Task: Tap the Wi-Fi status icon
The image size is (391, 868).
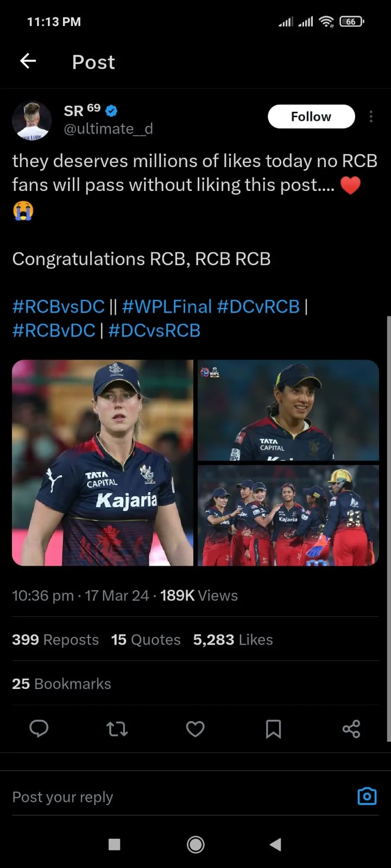Action: [x=326, y=22]
